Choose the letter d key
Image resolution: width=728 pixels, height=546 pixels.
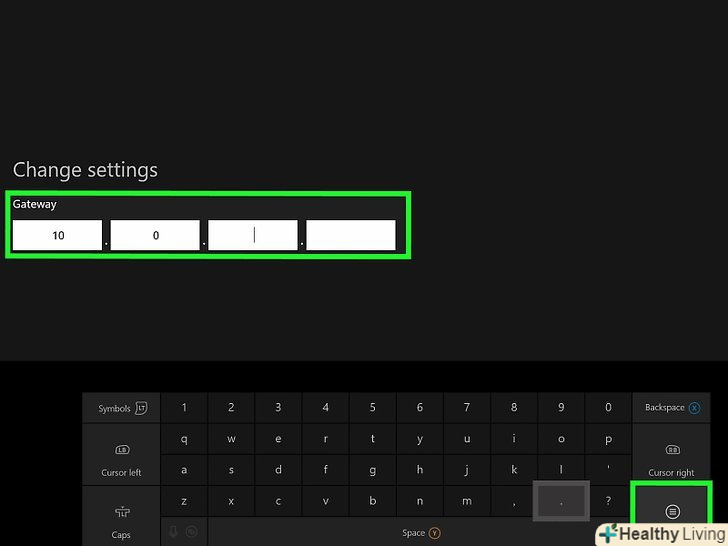[x=278, y=470]
